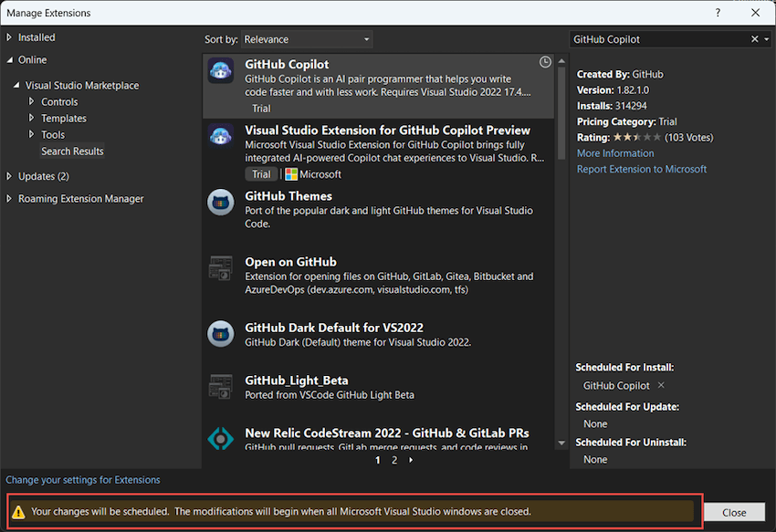Select Search Results in the tree
776x532 pixels.
click(72, 151)
